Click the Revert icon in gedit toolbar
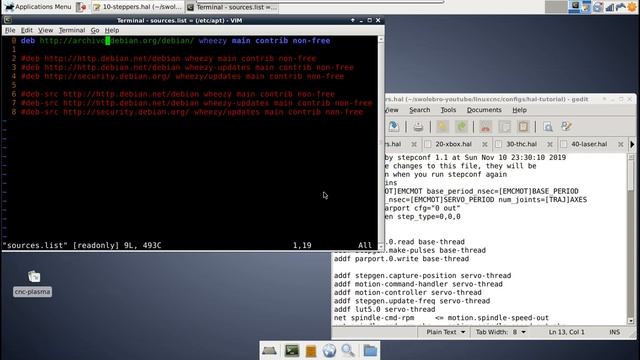This screenshot has height=360, width=640. click(393, 127)
